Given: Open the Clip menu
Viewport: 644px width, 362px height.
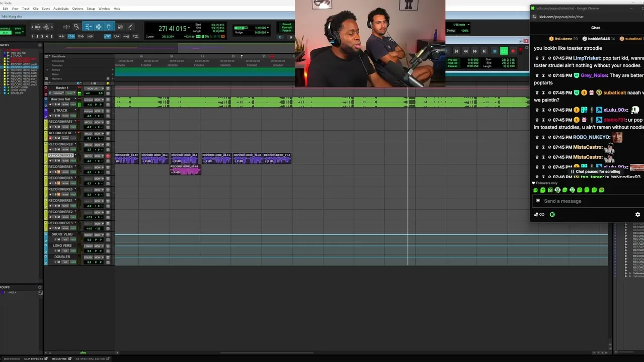Looking at the screenshot, I should tap(35, 9).
